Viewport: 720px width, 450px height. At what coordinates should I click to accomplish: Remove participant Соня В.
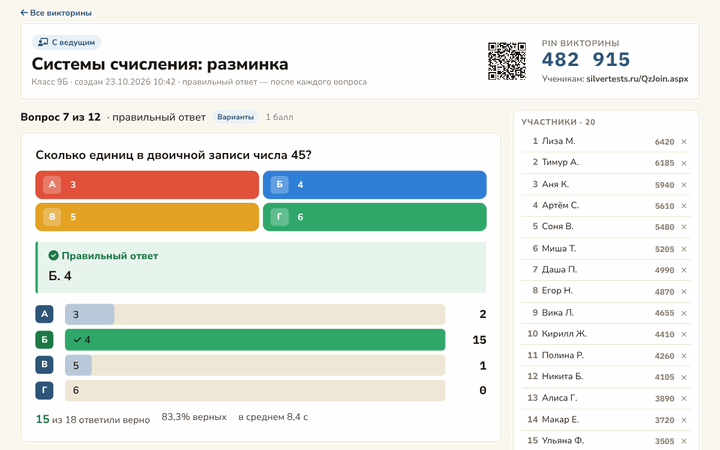click(684, 227)
